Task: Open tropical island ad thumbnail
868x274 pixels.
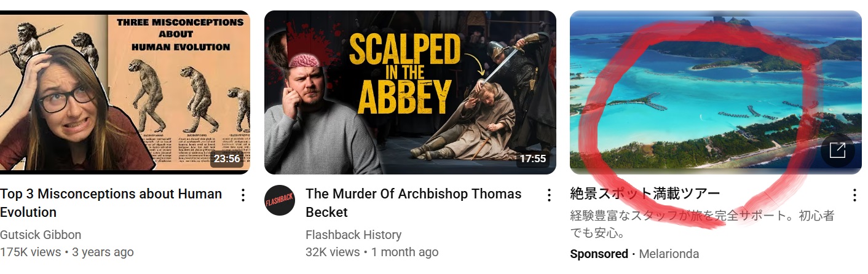Action: (x=716, y=92)
